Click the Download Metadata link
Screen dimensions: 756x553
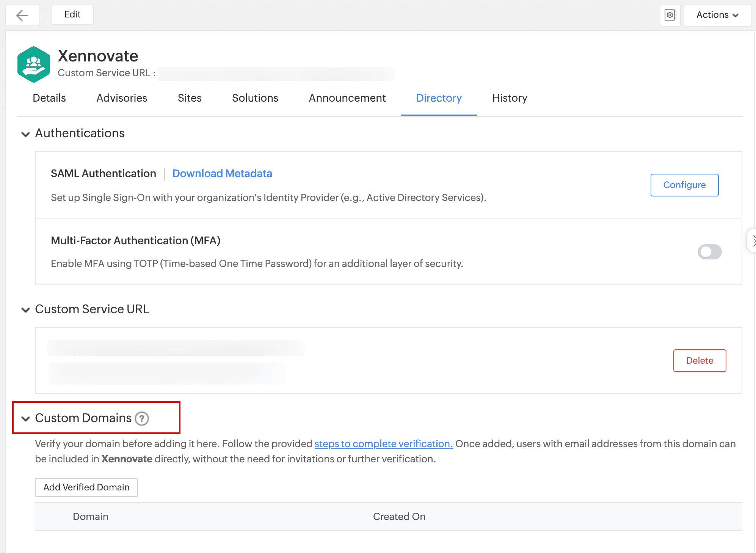pyautogui.click(x=222, y=173)
